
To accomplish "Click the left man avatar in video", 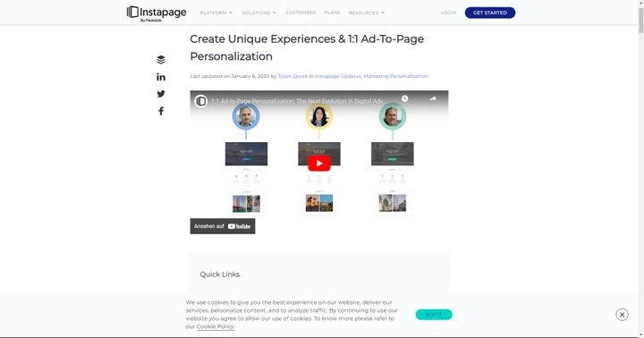I will [x=246, y=116].
